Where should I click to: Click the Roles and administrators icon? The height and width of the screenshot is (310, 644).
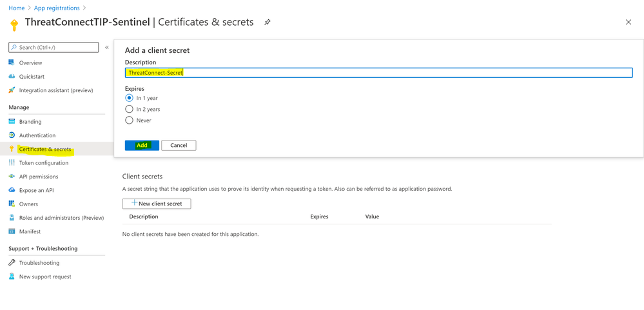click(x=12, y=218)
